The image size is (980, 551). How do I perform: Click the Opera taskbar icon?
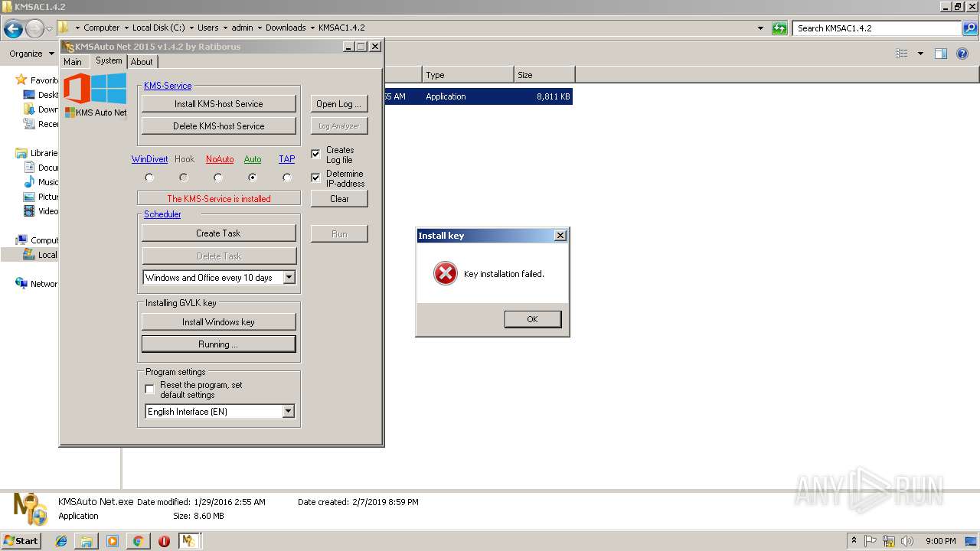point(164,541)
